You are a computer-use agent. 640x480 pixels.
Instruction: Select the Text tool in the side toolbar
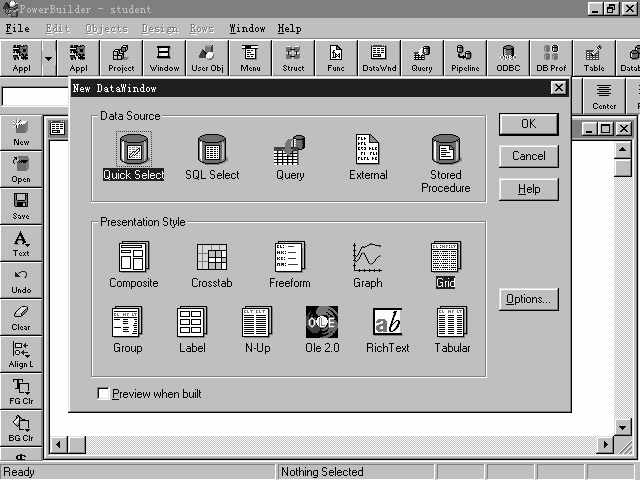21,244
